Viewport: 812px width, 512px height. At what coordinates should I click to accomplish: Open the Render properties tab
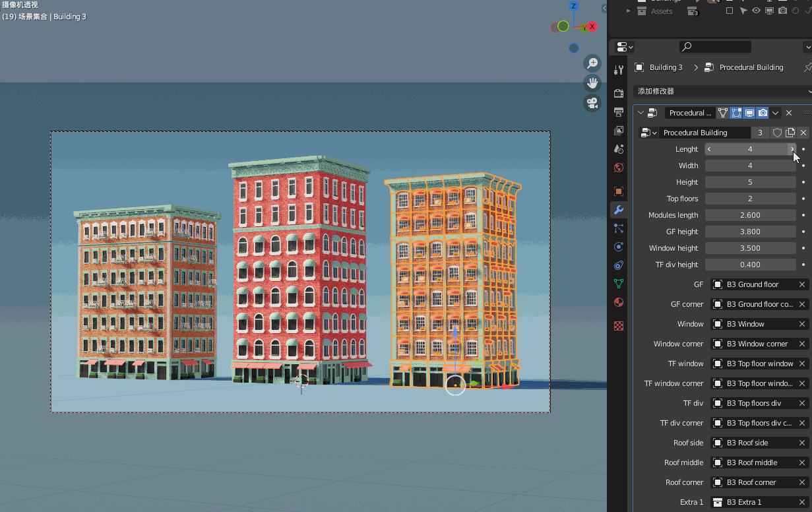619,93
